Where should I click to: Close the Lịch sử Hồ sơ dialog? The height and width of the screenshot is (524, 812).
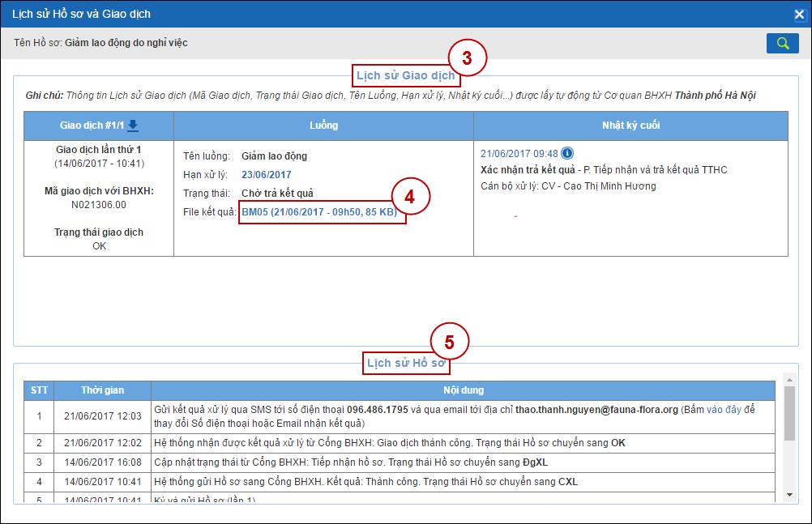(x=799, y=15)
